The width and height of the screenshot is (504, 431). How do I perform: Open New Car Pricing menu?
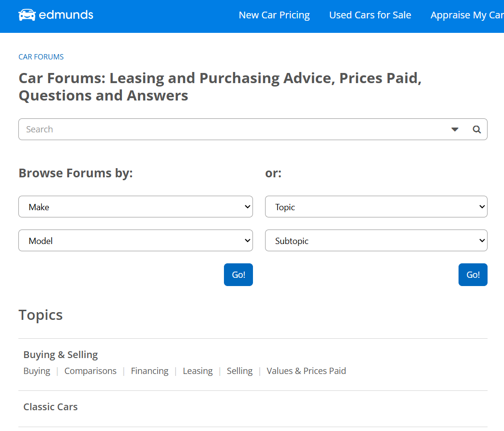pos(274,15)
